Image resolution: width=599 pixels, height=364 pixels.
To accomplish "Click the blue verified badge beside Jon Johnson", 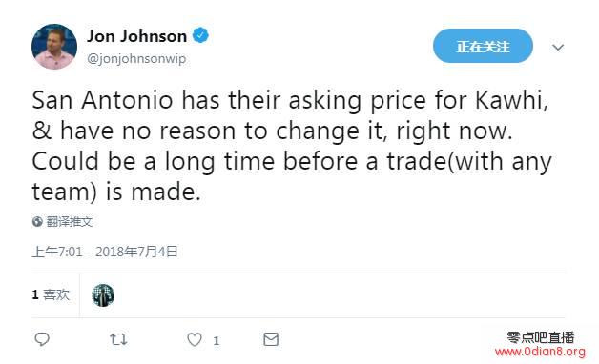I will point(200,35).
